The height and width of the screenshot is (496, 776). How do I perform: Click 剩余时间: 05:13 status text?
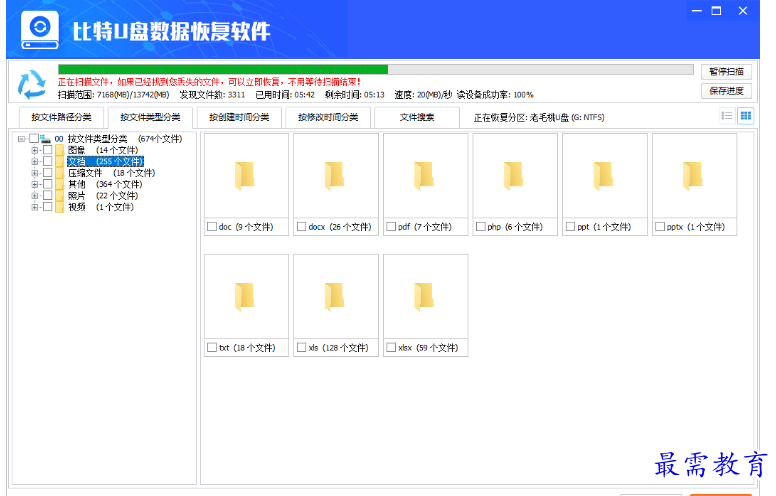click(x=354, y=95)
